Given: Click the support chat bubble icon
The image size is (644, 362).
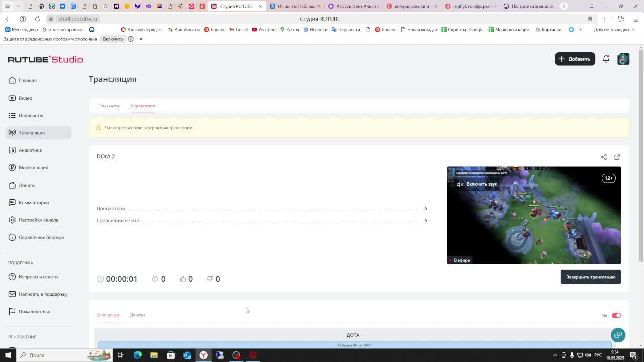Looking at the screenshot, I should (x=618, y=335).
